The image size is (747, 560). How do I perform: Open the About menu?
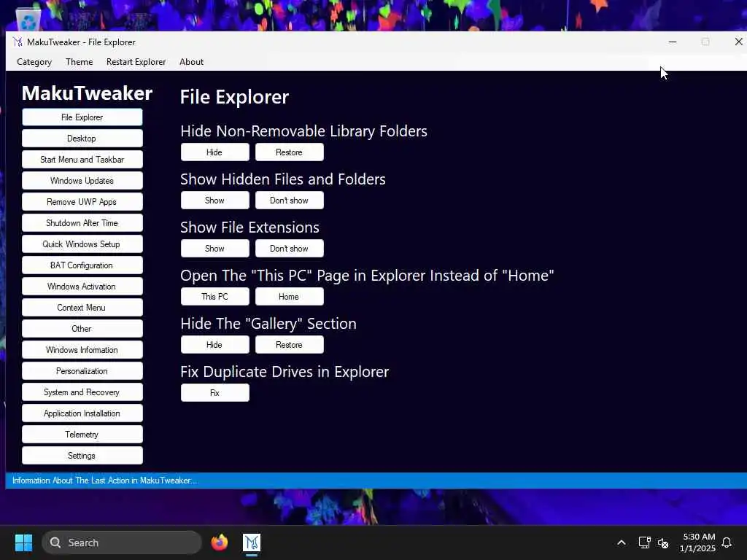coord(192,62)
